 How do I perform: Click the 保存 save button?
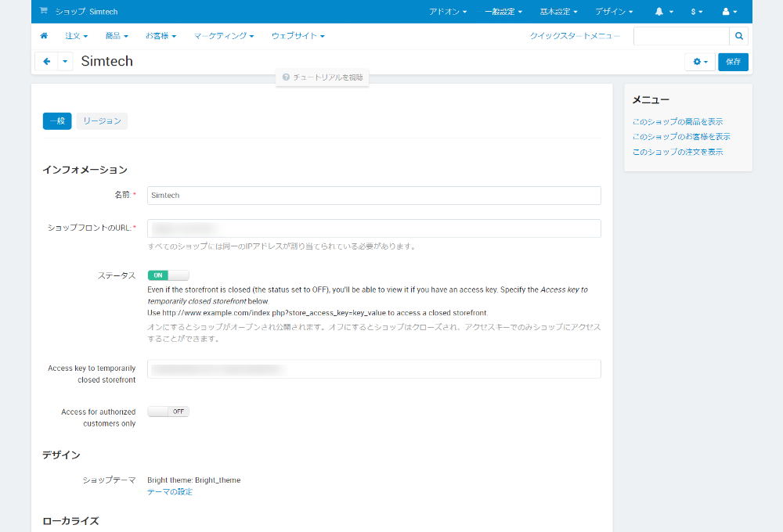[x=733, y=62]
